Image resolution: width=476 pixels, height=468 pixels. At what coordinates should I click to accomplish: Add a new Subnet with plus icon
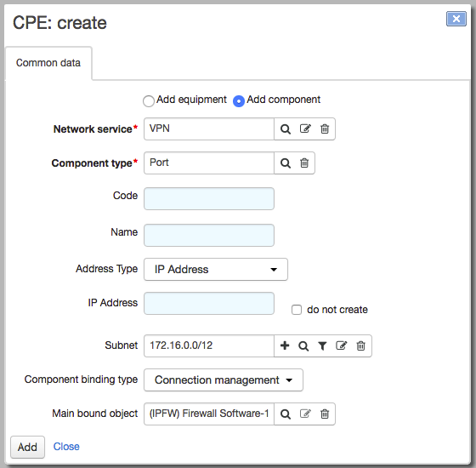pyautogui.click(x=285, y=345)
